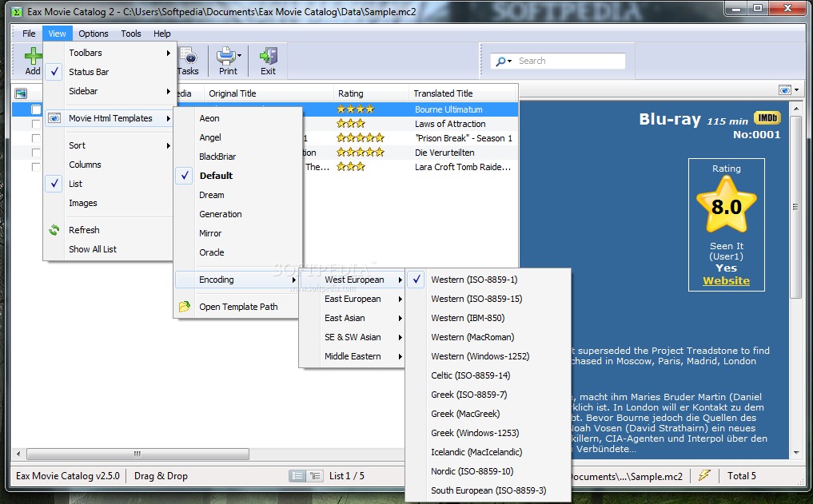Screen dimensions: 813x504
Task: Click the Movie Html Templates eye icon
Action: (x=54, y=118)
